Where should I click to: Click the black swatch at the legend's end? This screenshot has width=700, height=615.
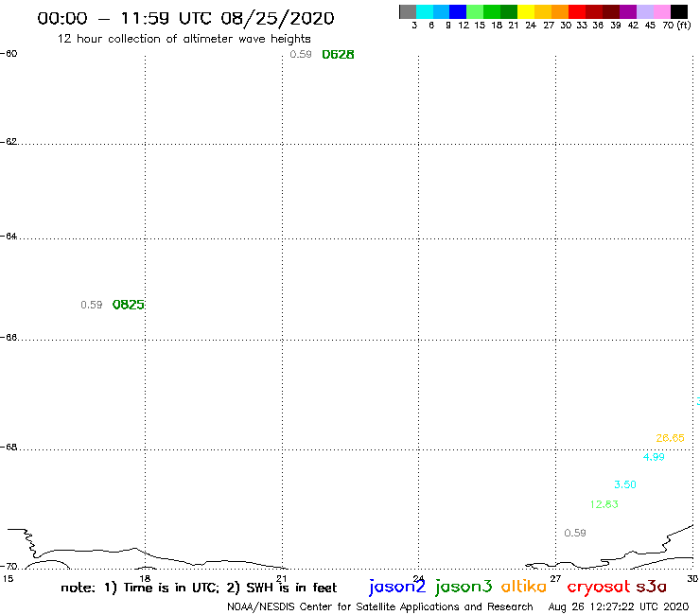[679, 11]
